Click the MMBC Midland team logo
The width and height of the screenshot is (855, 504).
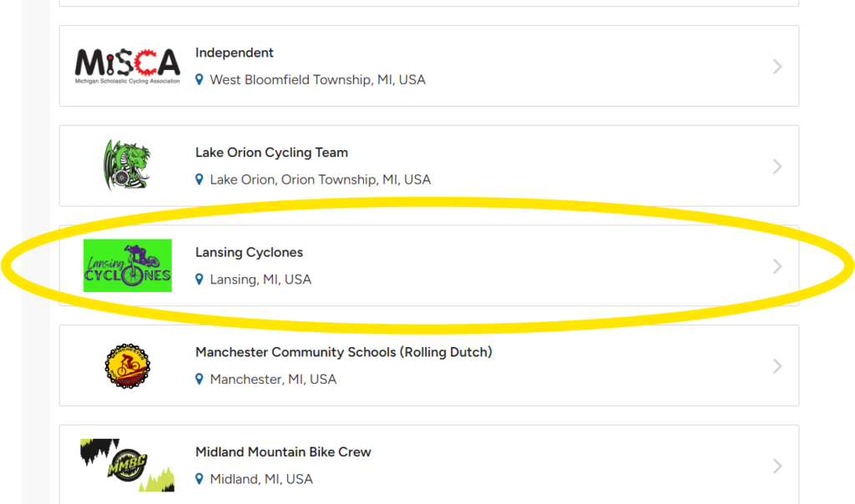[128, 466]
